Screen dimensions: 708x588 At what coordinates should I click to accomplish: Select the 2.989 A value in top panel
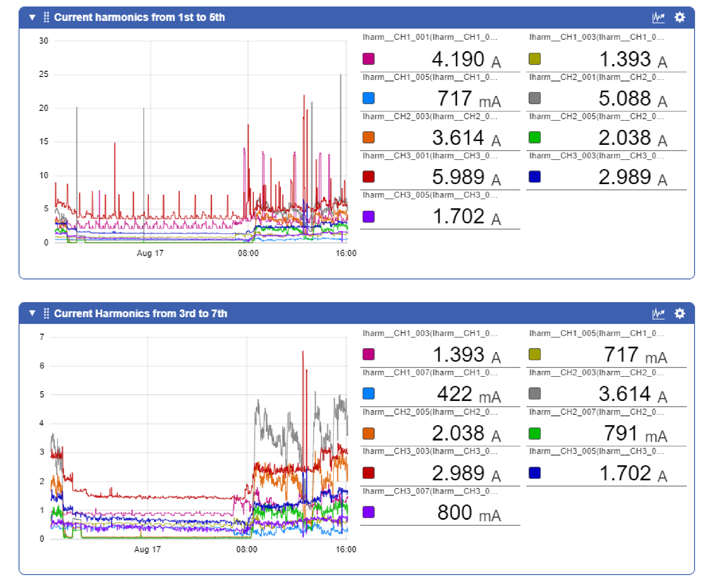633,177
